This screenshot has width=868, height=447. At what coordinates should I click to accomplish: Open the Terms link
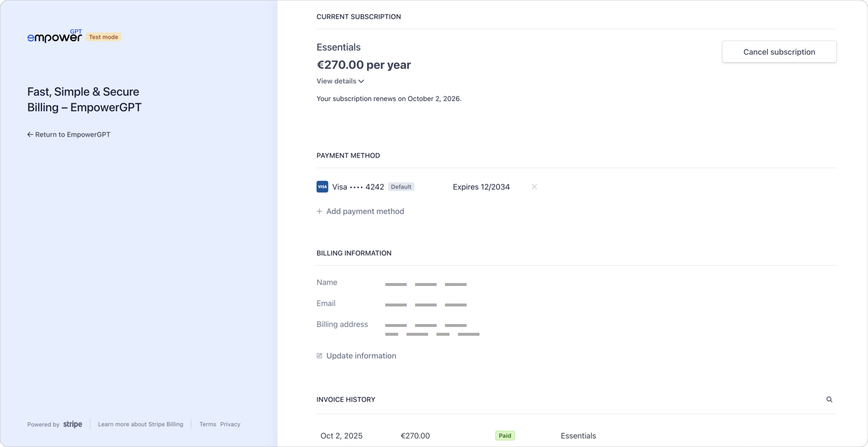[208, 425]
